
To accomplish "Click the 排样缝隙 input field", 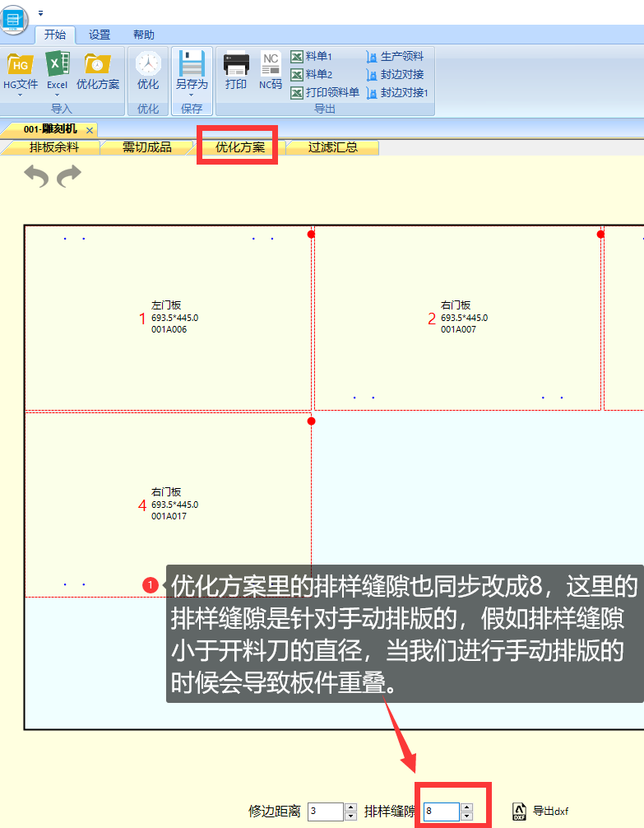I will pos(442,811).
